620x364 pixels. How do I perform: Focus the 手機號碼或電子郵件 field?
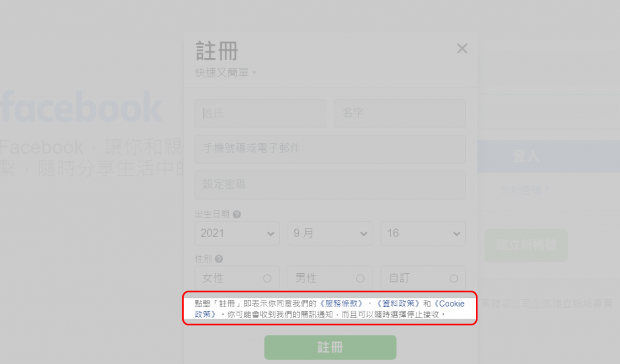pos(330,149)
